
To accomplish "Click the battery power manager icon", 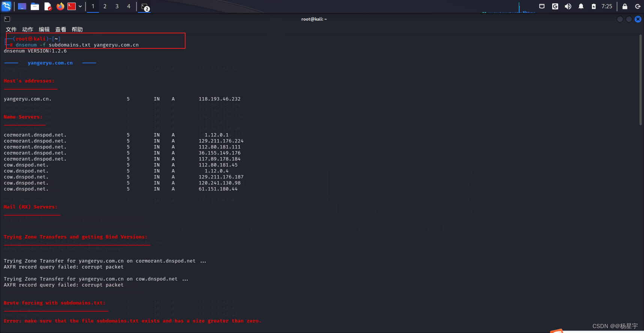I will (x=594, y=6).
